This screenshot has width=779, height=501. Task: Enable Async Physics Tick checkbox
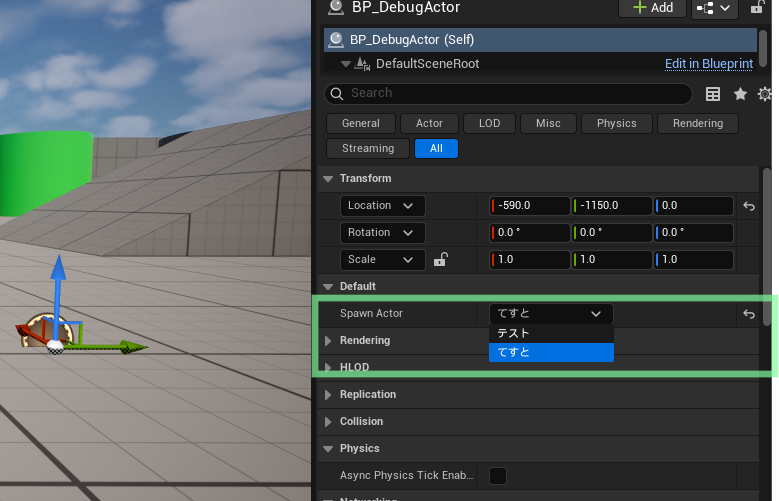click(498, 476)
